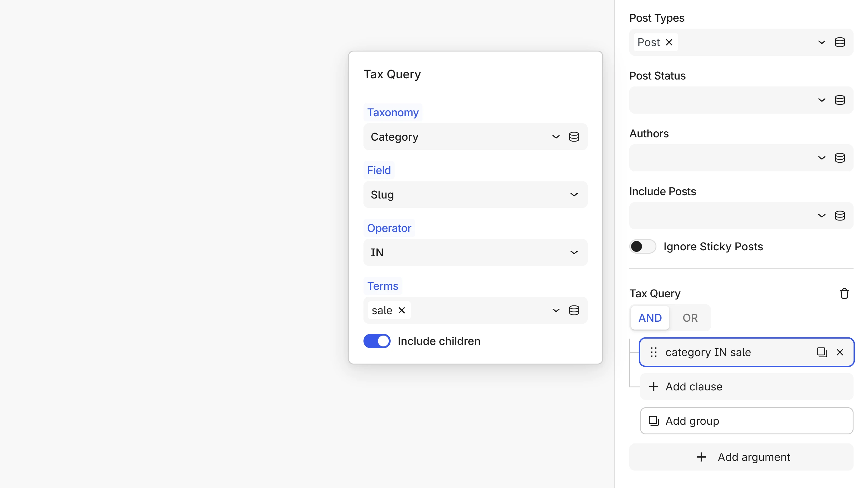This screenshot has width=868, height=488.
Task: Click dynamic data icon for Post Status
Action: 840,100
